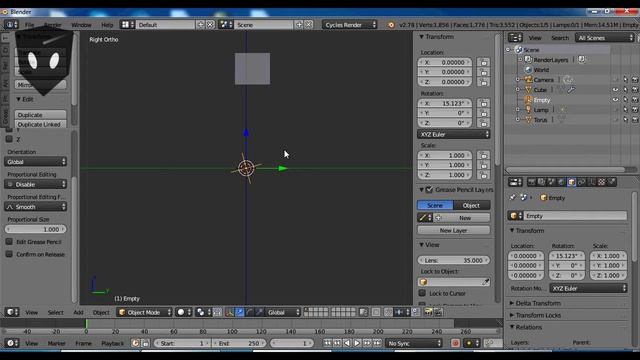Viewport: 640px width, 360px height.
Task: Click the eyedropper in Lock to Object field
Action: click(485, 282)
